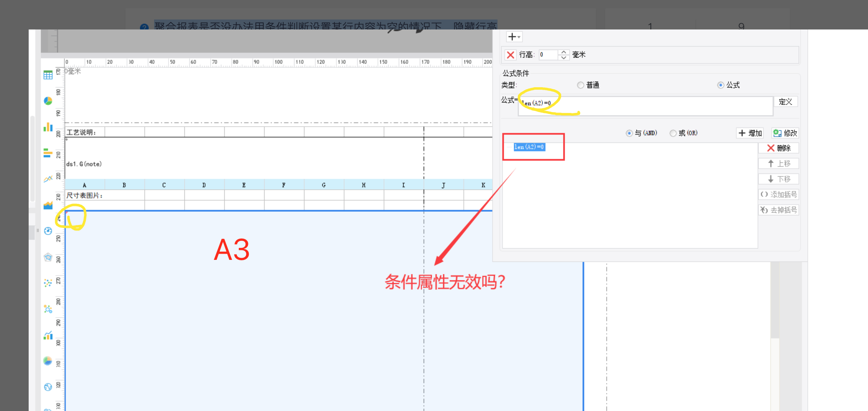Select the 普通 condition type

click(x=581, y=85)
